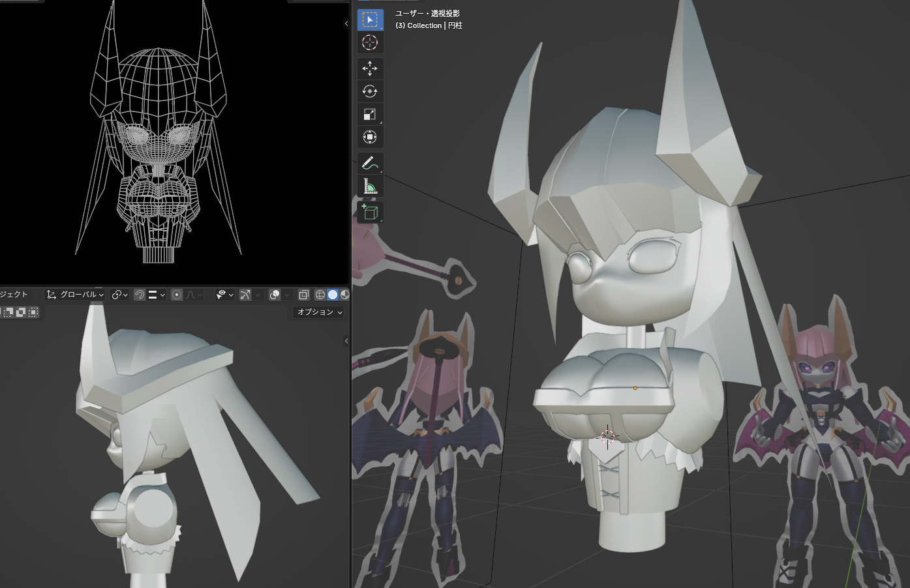Switch to solid viewport shading
910x588 pixels.
tap(333, 295)
